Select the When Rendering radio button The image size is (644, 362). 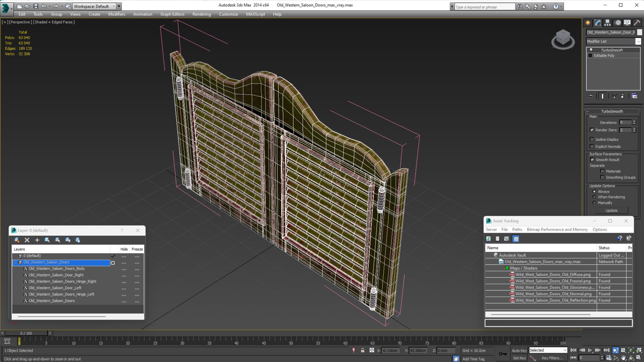point(594,197)
